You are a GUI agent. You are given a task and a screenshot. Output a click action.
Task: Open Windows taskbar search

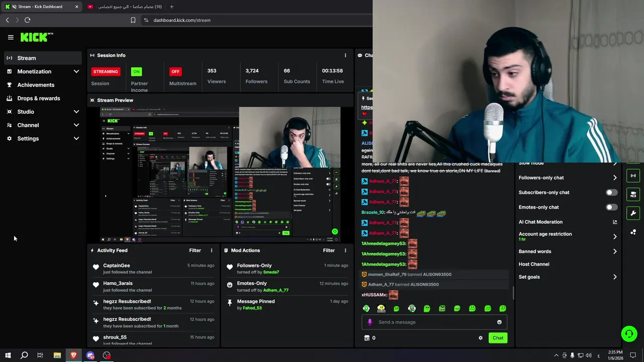coord(24,355)
